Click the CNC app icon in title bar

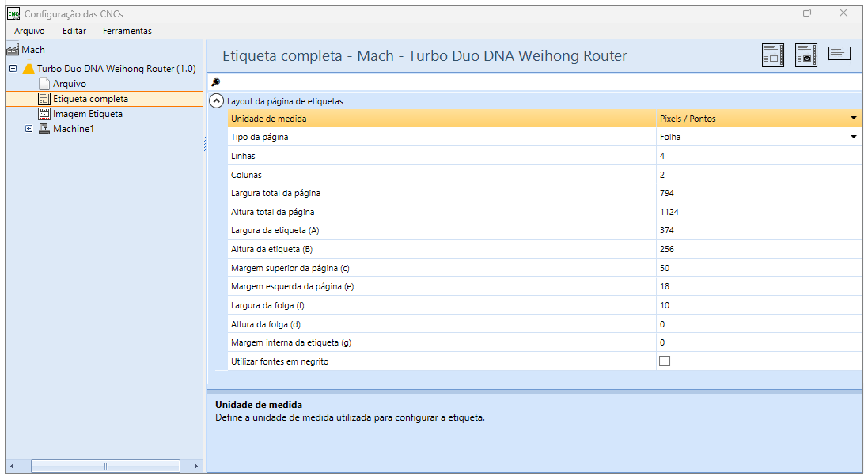(13, 14)
